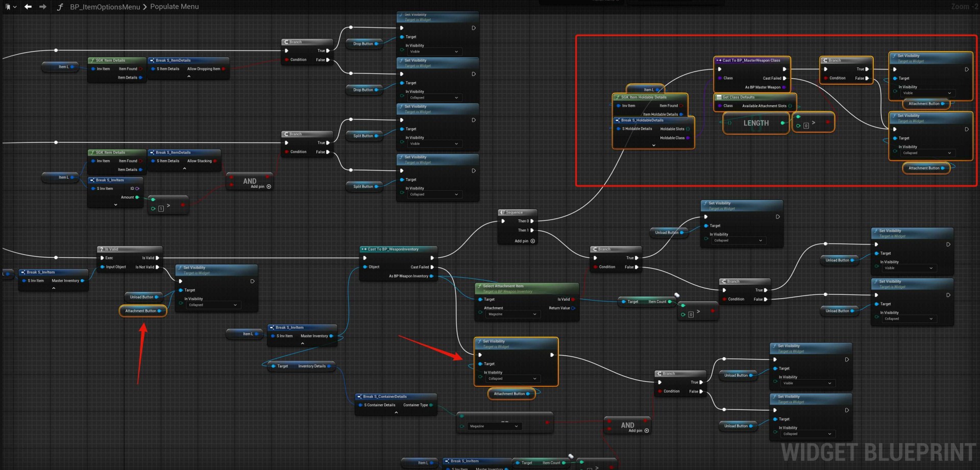Click the Available Attachment Slots array pin
The image size is (980, 470).
pyautogui.click(x=790, y=106)
